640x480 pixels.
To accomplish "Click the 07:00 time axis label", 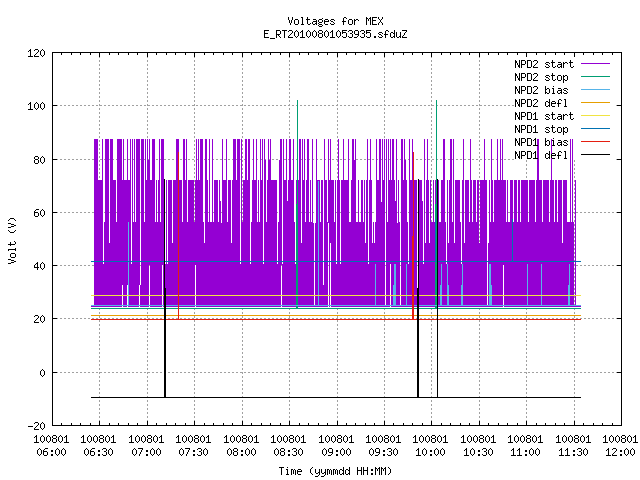I will [146, 453].
